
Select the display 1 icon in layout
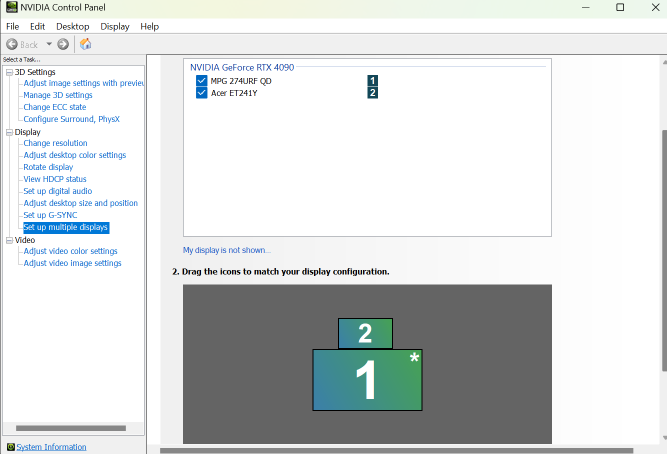(367, 380)
